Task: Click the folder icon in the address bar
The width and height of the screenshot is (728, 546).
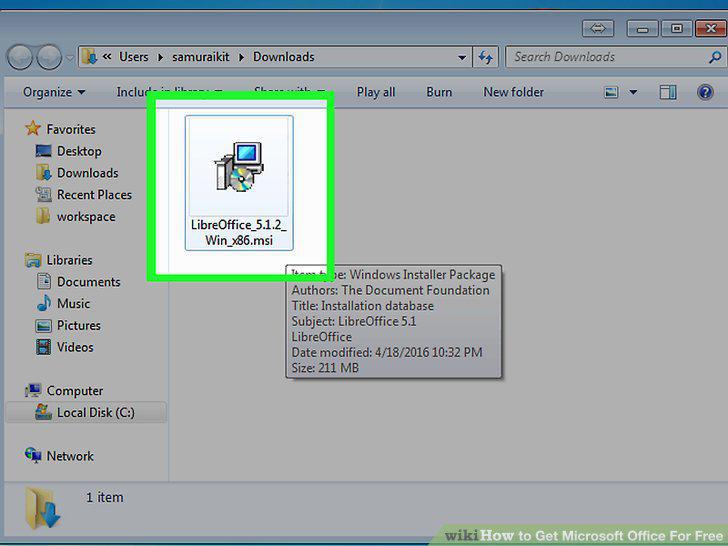Action: pyautogui.click(x=89, y=57)
